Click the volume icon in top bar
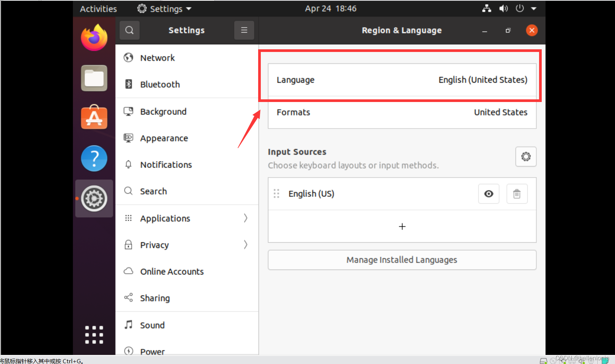Image resolution: width=615 pixels, height=364 pixels. click(x=503, y=8)
